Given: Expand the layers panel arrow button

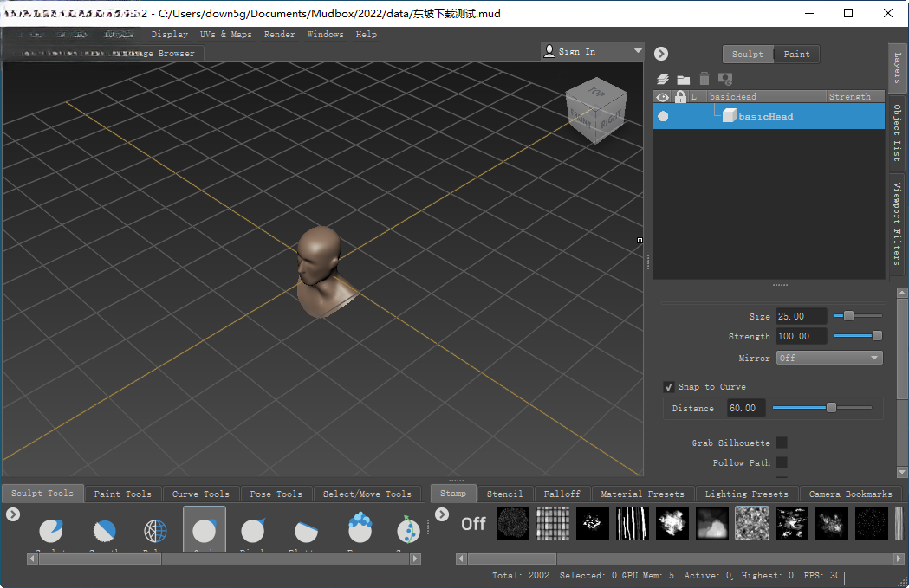Looking at the screenshot, I should pos(661,54).
